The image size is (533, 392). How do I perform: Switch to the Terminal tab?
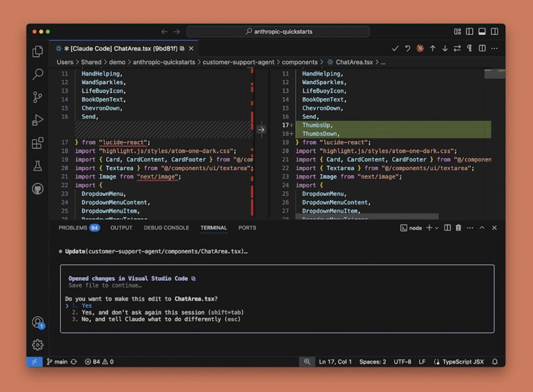[213, 228]
